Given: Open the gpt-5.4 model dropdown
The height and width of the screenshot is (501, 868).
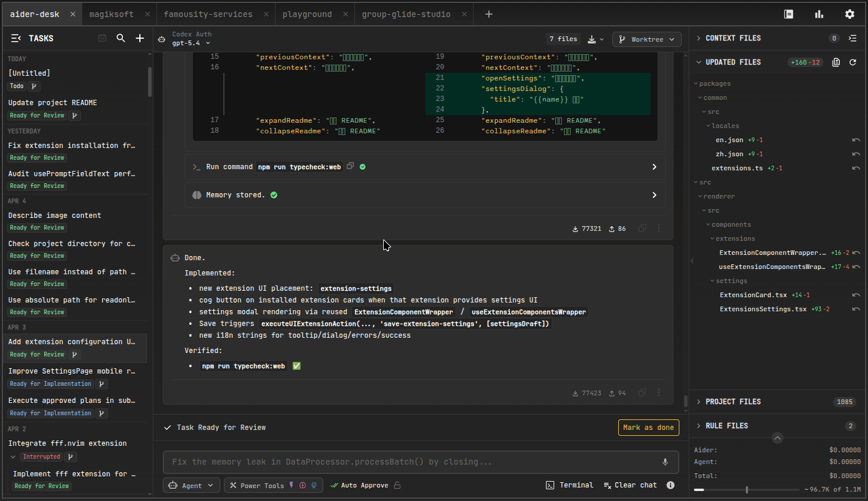Looking at the screenshot, I should [191, 43].
